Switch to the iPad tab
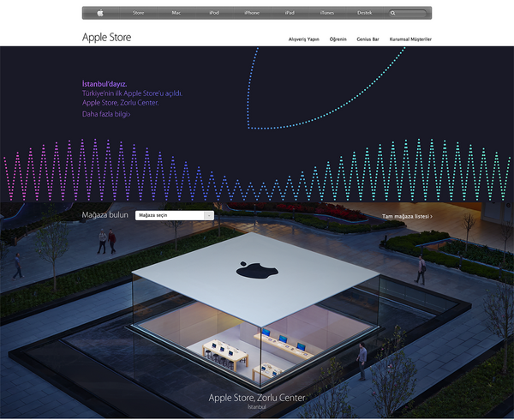Image resolution: width=514 pixels, height=420 pixels. tap(290, 13)
